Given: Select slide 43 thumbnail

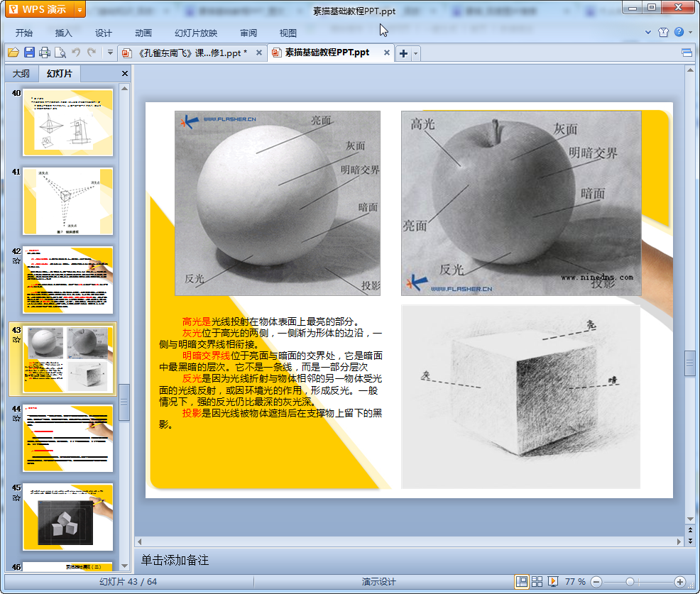Looking at the screenshot, I should pyautogui.click(x=68, y=359).
